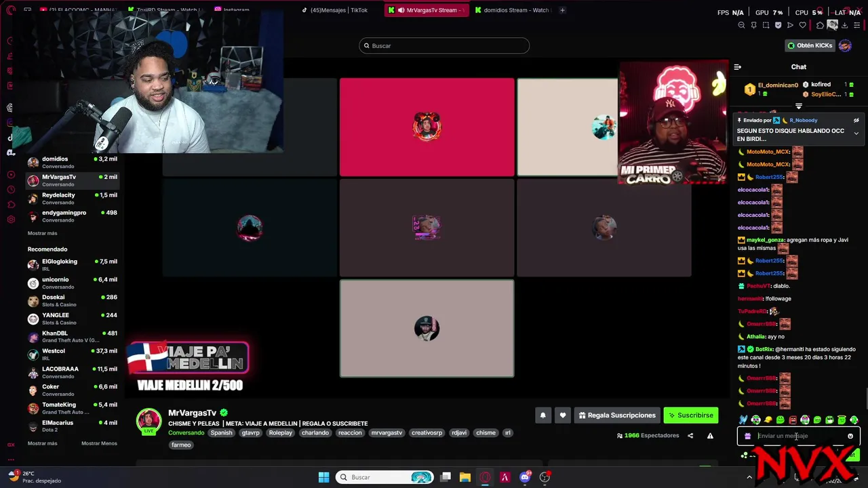The width and height of the screenshot is (868, 488).
Task: Open endygamingpro channel in sidebar
Action: click(x=72, y=216)
